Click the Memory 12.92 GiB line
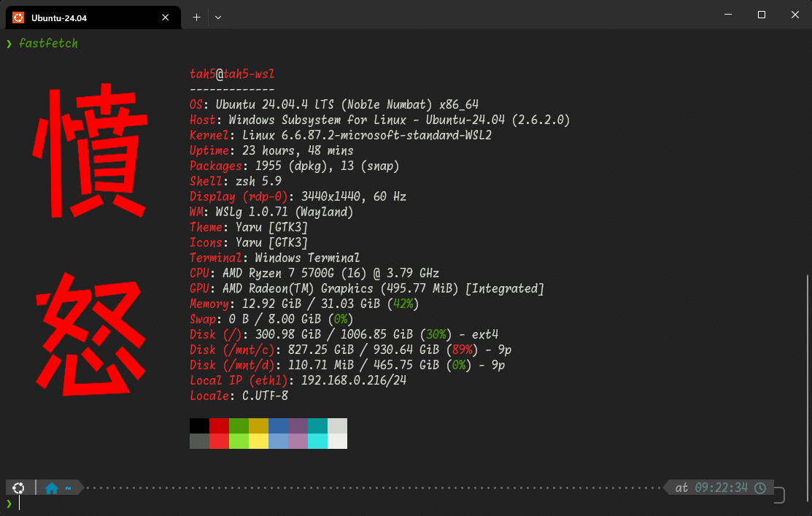The image size is (812, 516). (x=304, y=304)
